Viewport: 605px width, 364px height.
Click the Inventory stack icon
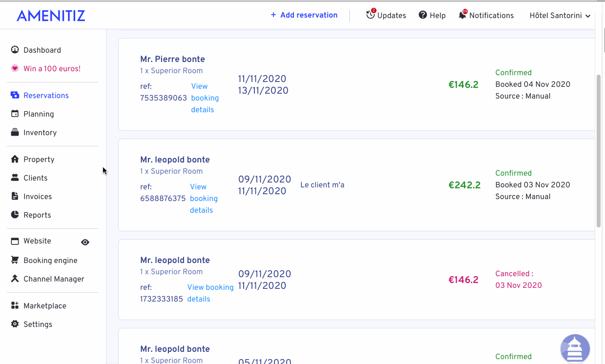15,132
